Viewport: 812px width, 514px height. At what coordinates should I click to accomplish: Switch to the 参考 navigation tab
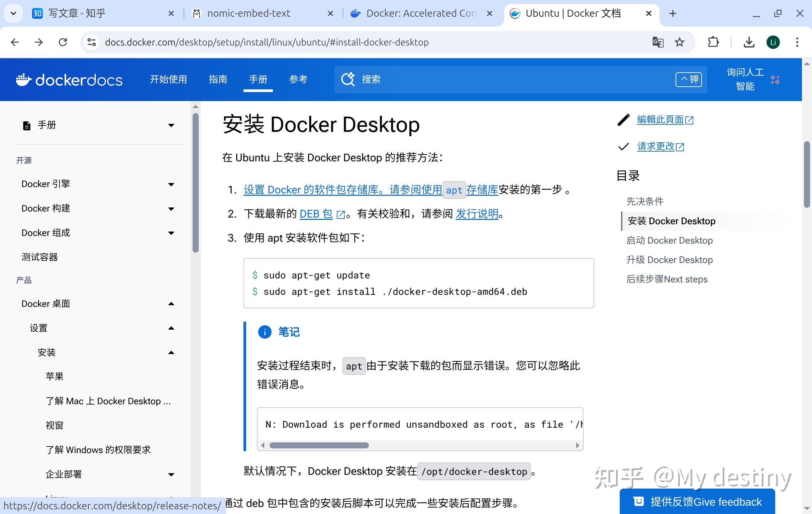[x=298, y=79]
